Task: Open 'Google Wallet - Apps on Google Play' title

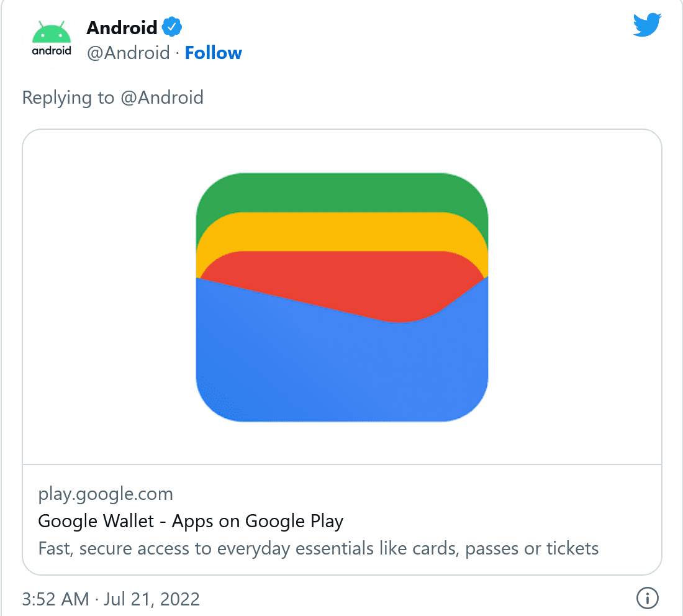Action: 191,521
